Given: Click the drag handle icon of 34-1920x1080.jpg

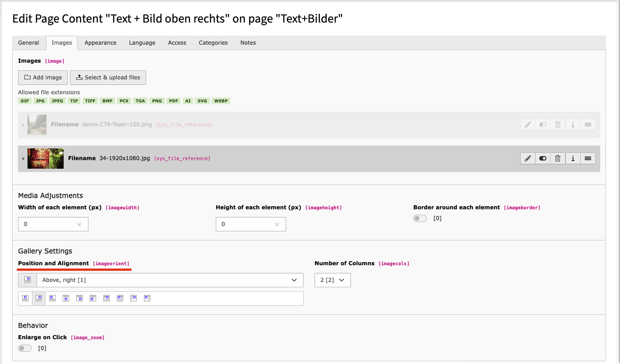Looking at the screenshot, I should (x=588, y=158).
